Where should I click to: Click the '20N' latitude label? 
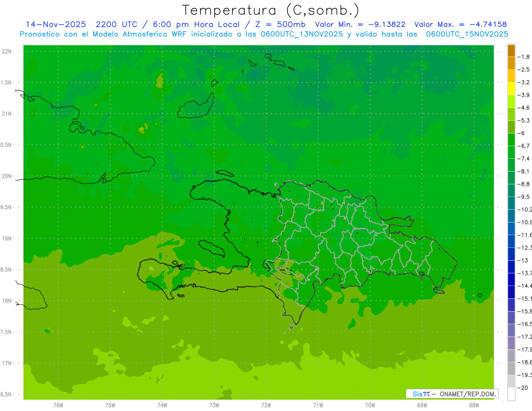7,176
